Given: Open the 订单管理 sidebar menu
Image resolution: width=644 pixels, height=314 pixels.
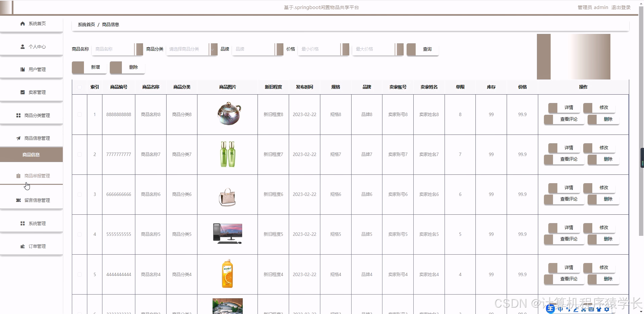Looking at the screenshot, I should [x=32, y=246].
